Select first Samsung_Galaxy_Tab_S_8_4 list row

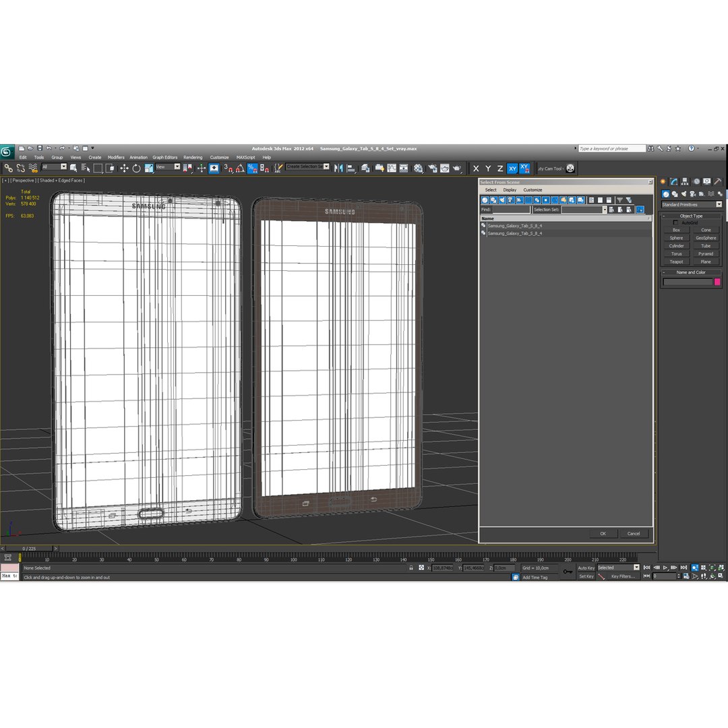(566, 226)
